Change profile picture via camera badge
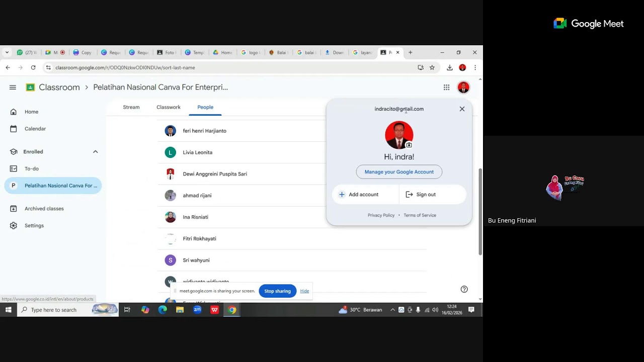The height and width of the screenshot is (362, 644). point(409,145)
